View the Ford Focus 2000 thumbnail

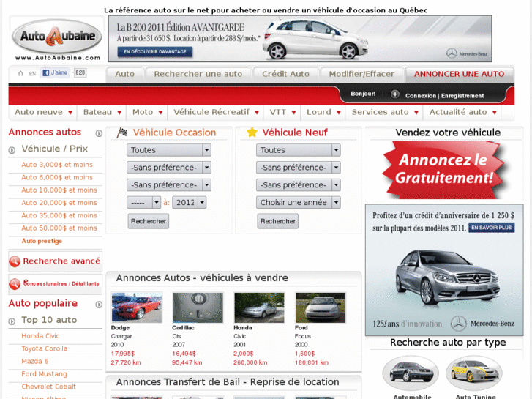coord(321,307)
